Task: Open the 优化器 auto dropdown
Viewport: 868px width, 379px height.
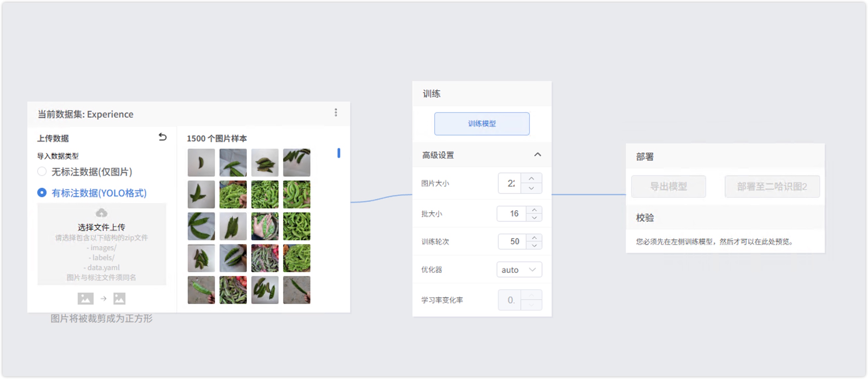Action: (519, 270)
